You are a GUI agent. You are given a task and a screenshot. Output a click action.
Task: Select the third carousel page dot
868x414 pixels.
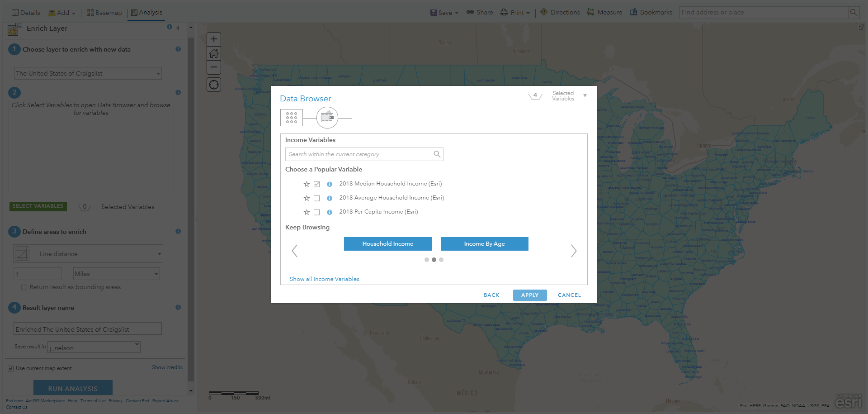click(x=441, y=260)
